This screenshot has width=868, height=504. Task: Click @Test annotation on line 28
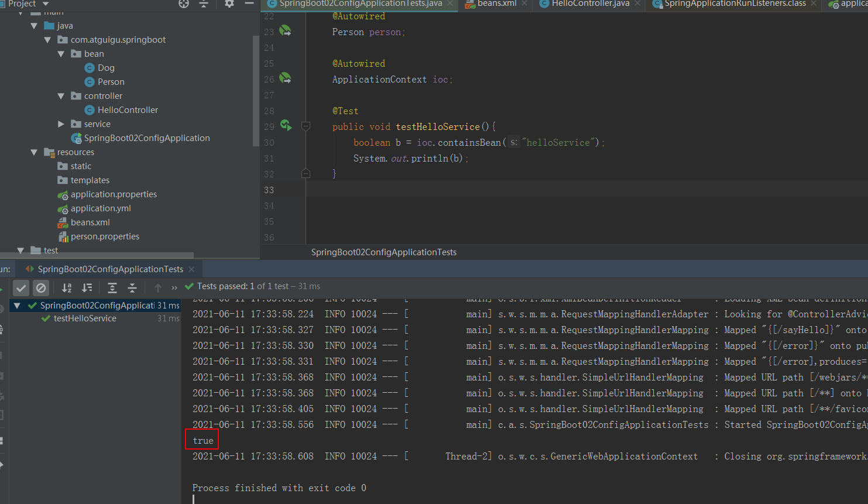(x=345, y=111)
